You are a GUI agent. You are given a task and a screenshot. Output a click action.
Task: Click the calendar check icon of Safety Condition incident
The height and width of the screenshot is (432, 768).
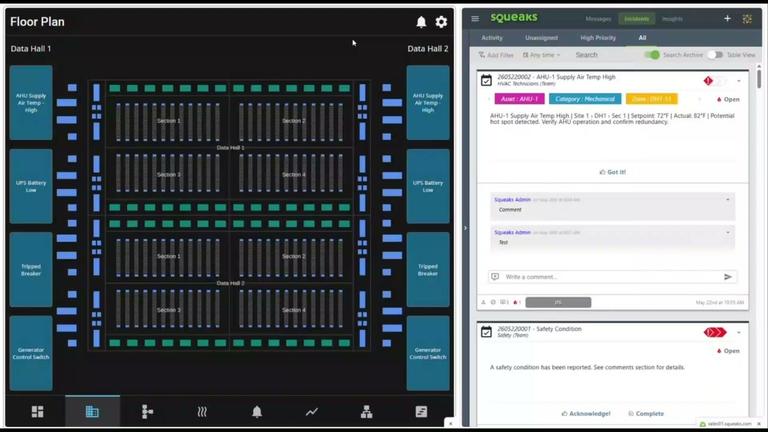pos(486,332)
